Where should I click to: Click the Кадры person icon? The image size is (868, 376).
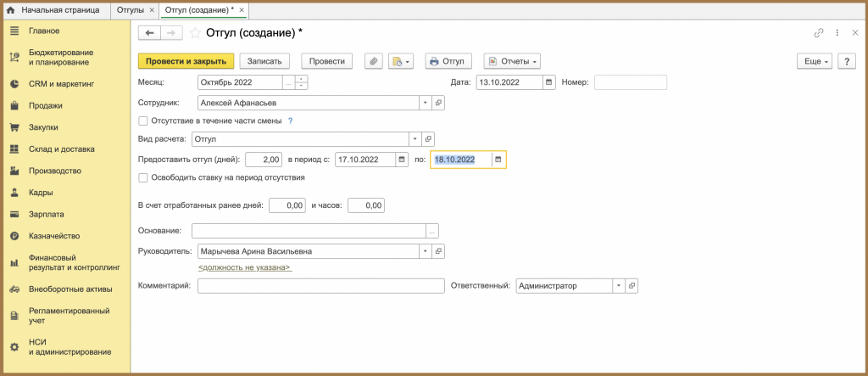(15, 193)
